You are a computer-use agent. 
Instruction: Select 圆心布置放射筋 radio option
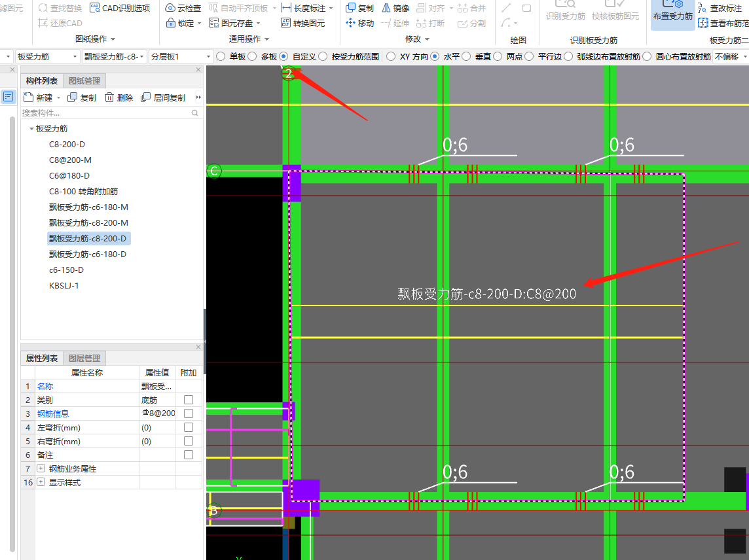coord(648,56)
